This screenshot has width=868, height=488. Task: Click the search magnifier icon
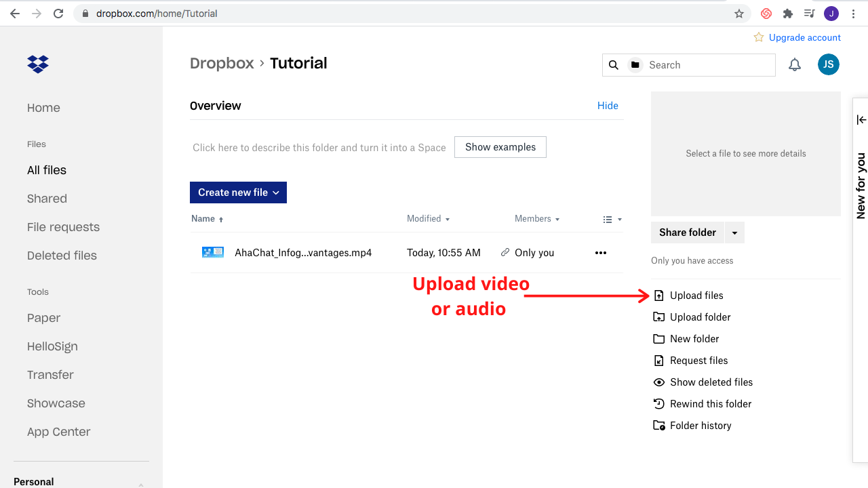tap(614, 65)
